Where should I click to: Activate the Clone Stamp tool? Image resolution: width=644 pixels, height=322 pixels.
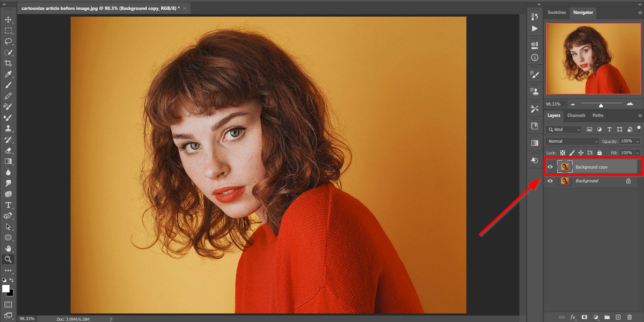coord(8,128)
